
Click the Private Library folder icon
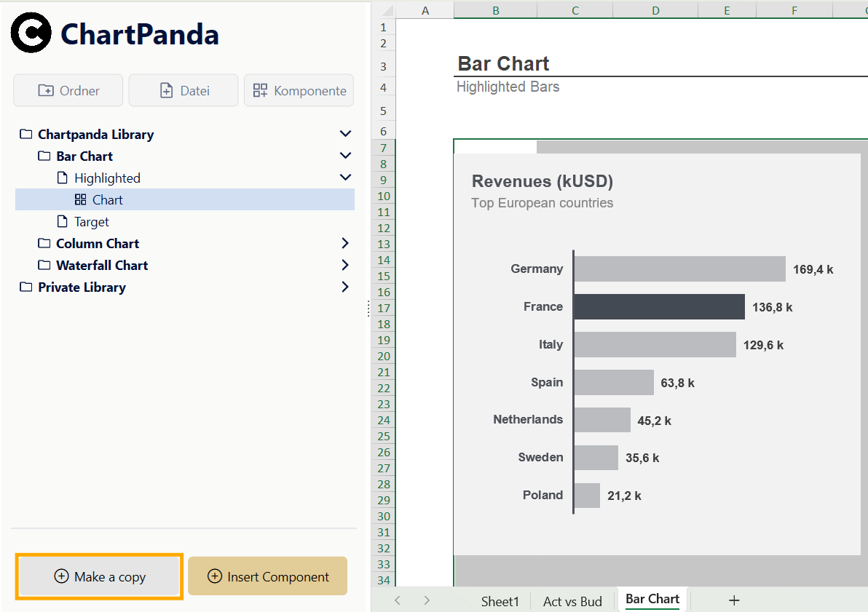pyautogui.click(x=26, y=287)
